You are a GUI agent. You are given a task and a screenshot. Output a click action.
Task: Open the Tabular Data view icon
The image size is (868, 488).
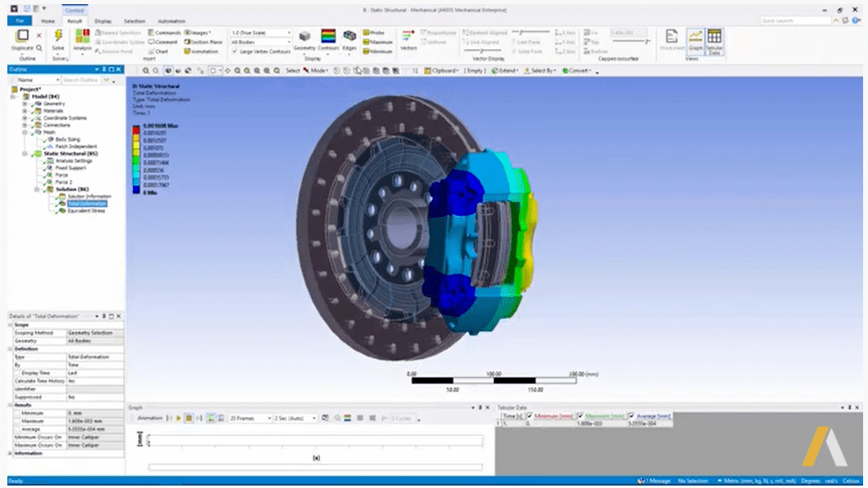point(714,37)
